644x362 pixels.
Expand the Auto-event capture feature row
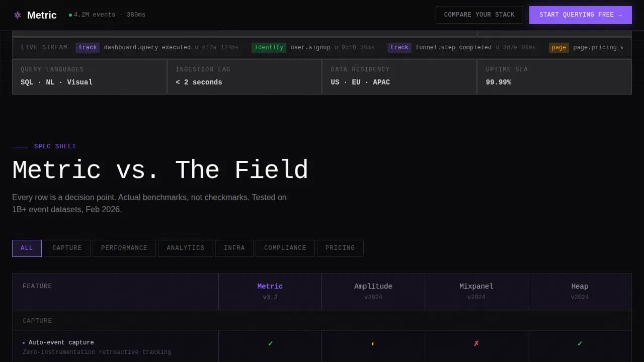[x=60, y=342]
